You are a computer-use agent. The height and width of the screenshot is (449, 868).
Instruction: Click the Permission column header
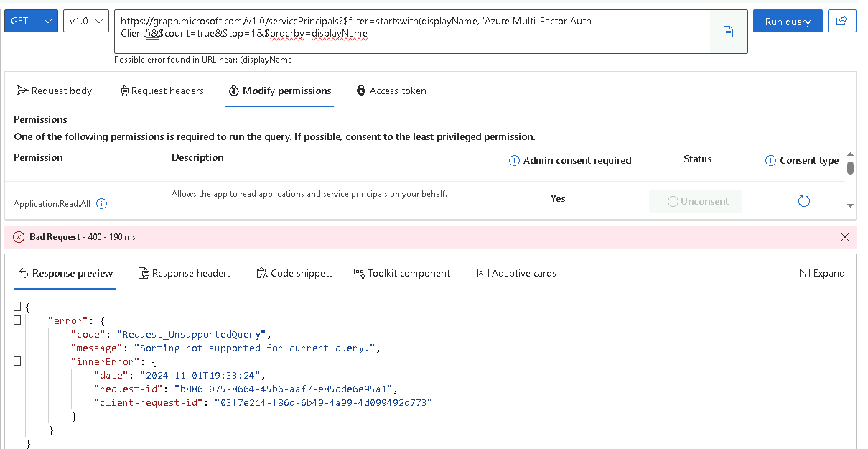click(38, 157)
